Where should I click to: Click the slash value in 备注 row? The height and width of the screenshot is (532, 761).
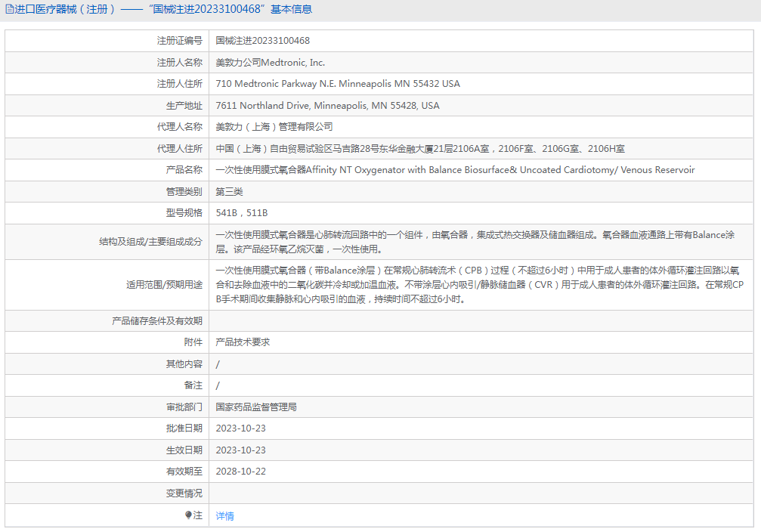tap(218, 385)
